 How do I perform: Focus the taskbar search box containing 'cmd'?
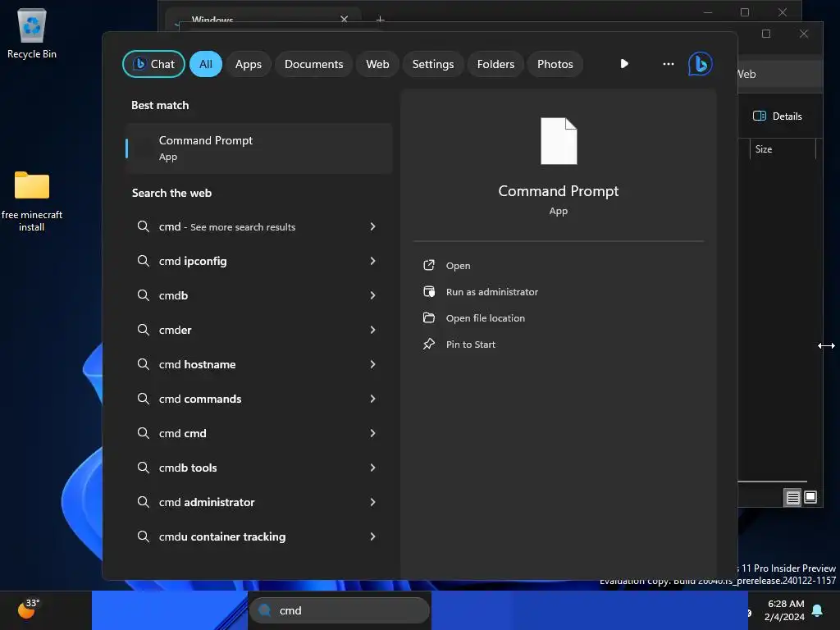340,610
